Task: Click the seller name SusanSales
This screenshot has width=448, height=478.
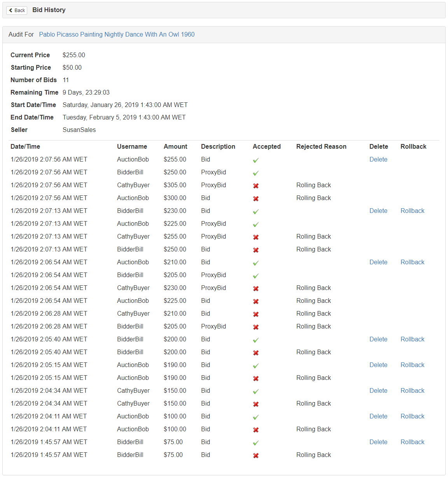Action: pos(79,130)
